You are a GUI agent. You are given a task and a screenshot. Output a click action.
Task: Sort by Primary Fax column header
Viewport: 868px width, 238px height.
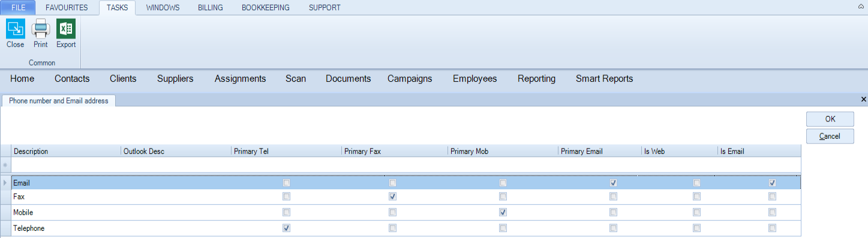(x=395, y=151)
